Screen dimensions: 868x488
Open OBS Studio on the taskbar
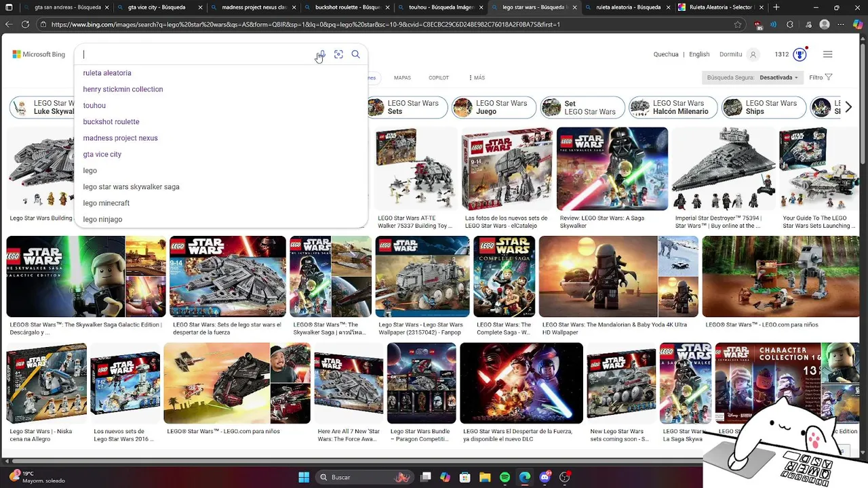tap(564, 477)
